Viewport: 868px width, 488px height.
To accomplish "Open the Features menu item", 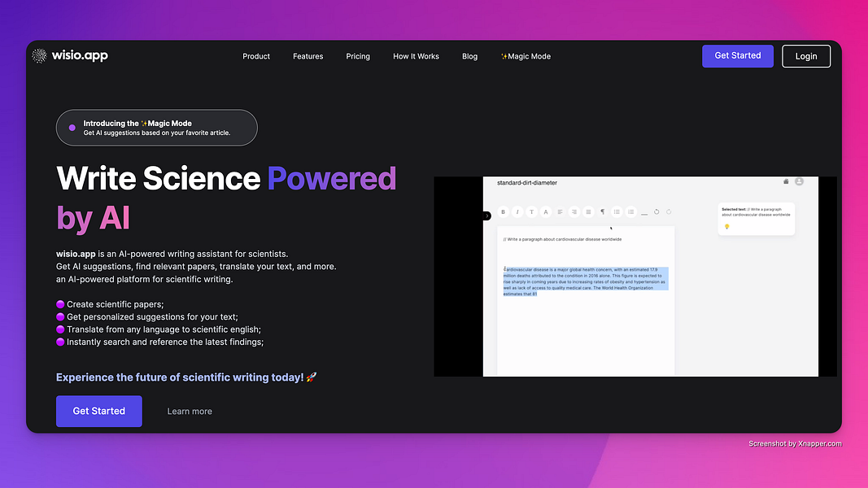I will (308, 56).
